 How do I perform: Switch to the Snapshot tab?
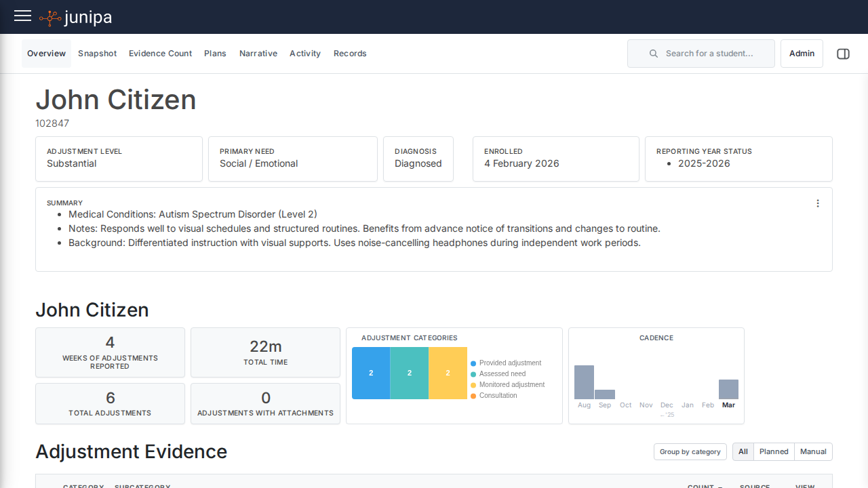tap(97, 53)
